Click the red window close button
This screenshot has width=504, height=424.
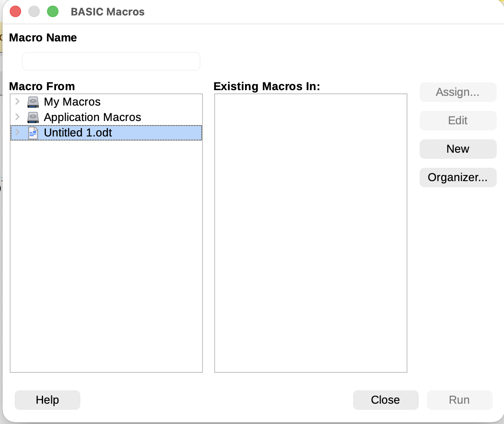click(15, 12)
